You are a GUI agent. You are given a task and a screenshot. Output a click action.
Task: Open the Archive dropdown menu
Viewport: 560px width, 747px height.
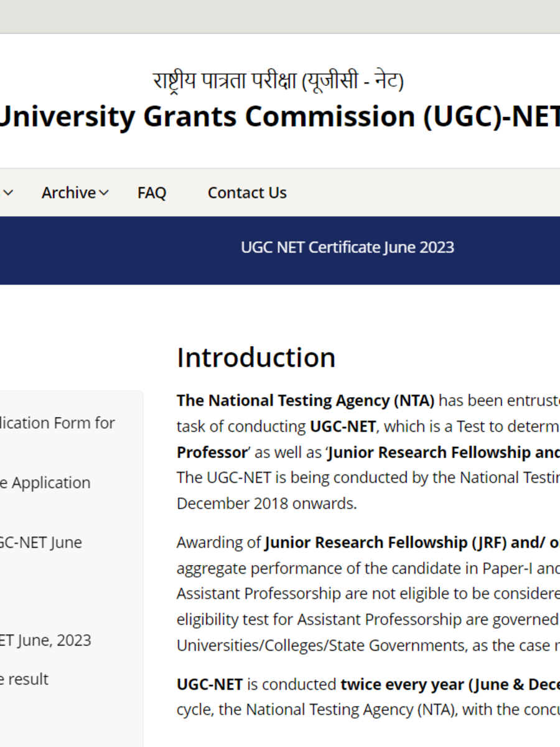(68, 193)
